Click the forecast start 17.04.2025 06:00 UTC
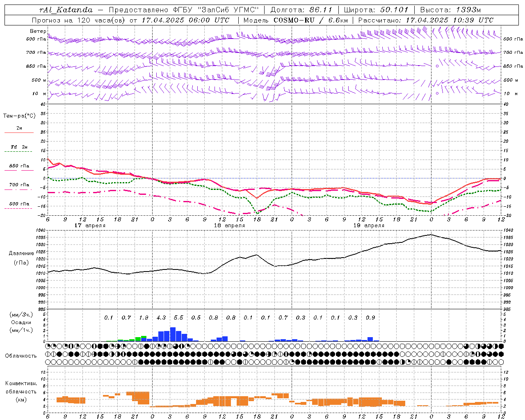Screen dimensions: 525x420 [x=185, y=20]
